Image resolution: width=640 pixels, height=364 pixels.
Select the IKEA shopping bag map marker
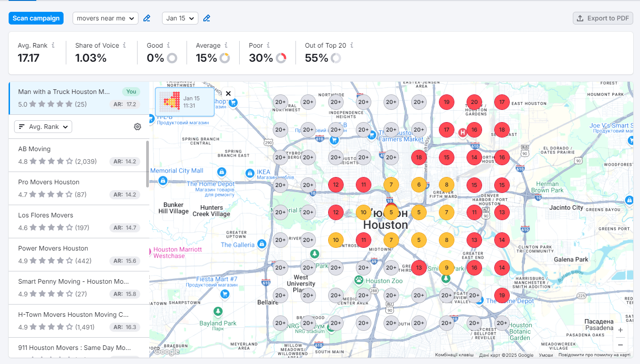pos(250,173)
